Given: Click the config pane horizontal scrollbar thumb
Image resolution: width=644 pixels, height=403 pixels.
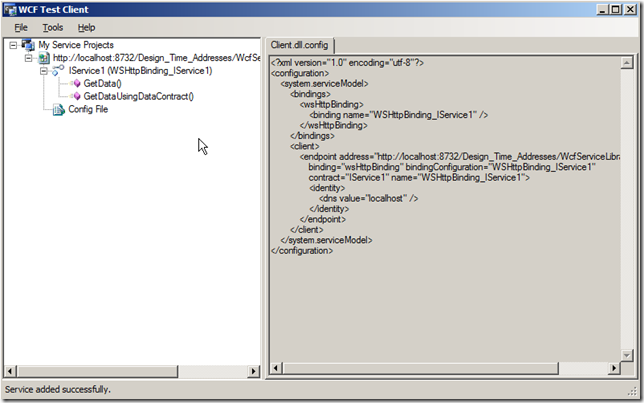Looking at the screenshot, I should click(420, 368).
